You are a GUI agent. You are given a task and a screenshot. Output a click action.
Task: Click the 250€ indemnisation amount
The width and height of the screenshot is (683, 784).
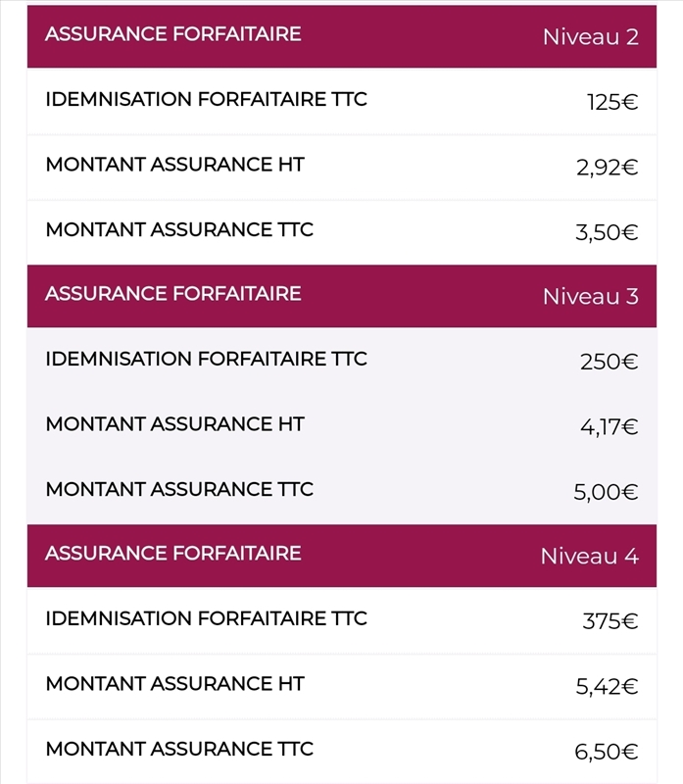click(609, 362)
